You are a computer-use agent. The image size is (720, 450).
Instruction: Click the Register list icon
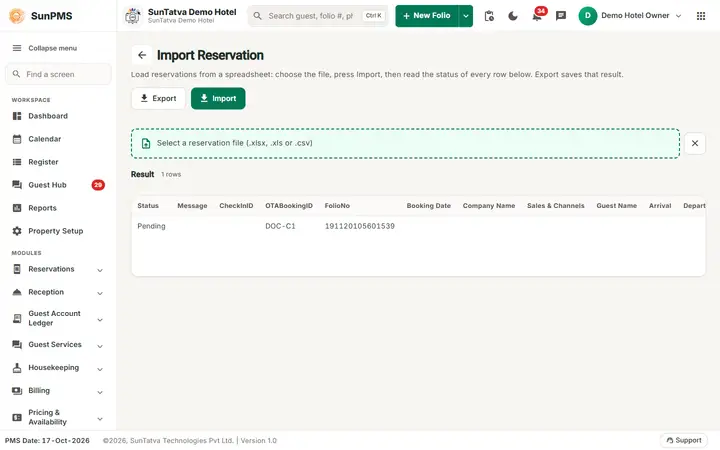coord(17,162)
